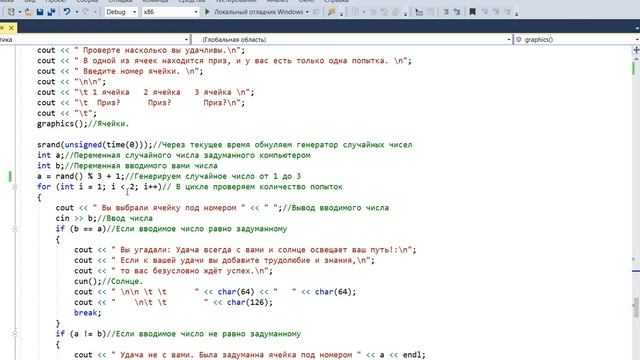Click the line 'Вы угадали: Удача всегда с вами'

[245, 250]
